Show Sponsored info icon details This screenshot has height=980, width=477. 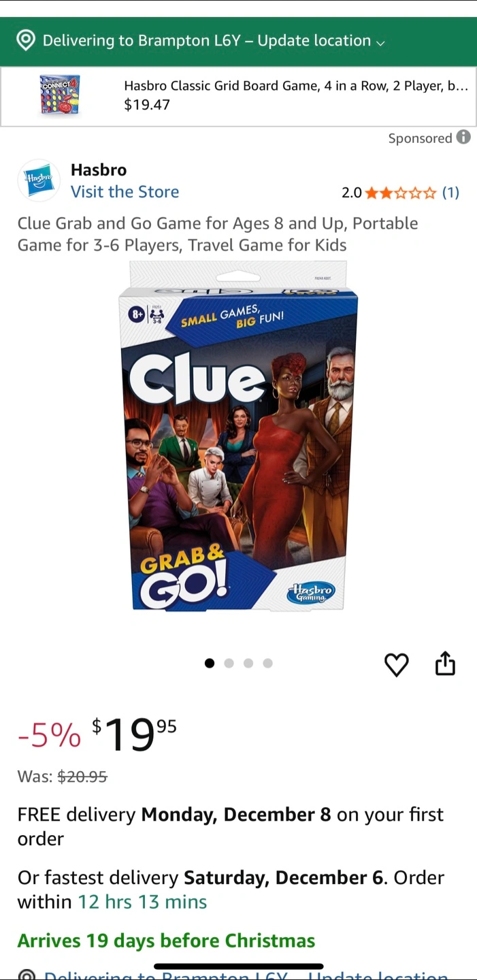463,137
